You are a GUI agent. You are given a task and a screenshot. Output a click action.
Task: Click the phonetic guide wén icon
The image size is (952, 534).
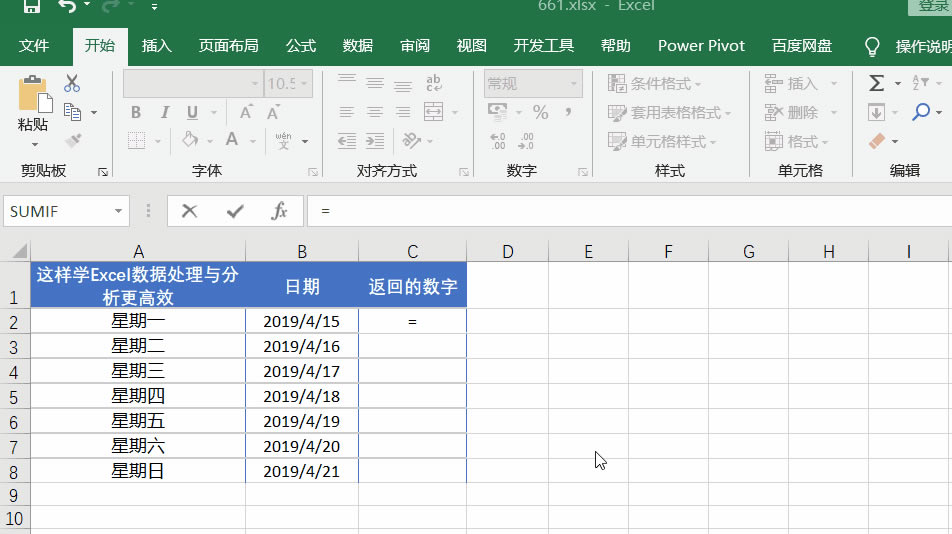284,141
